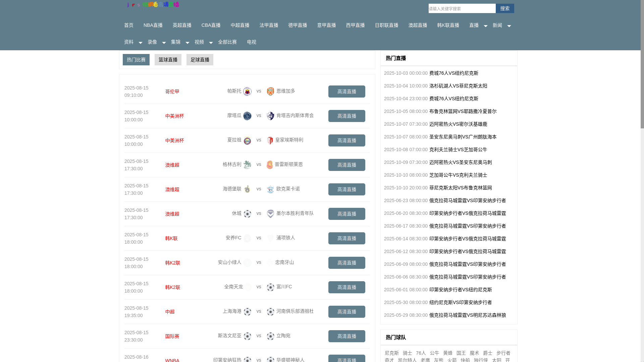Expand the 新闻 dropdown arrow
The height and width of the screenshot is (362, 644).
[x=509, y=26]
